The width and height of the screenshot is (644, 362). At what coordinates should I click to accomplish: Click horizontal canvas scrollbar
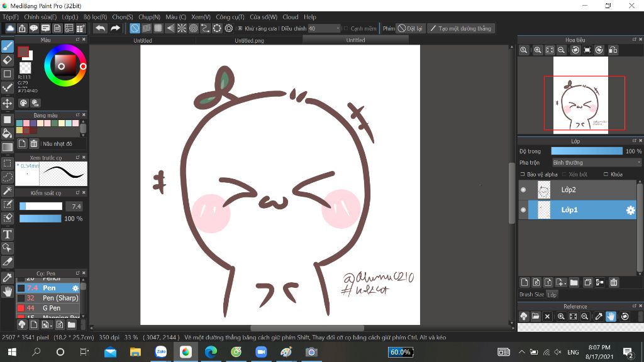pos(307,328)
